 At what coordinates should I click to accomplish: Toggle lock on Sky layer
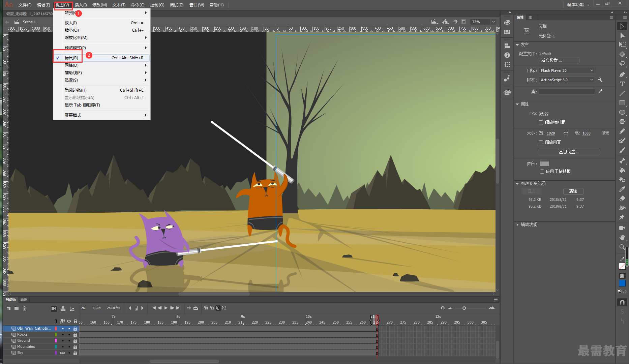[75, 353]
